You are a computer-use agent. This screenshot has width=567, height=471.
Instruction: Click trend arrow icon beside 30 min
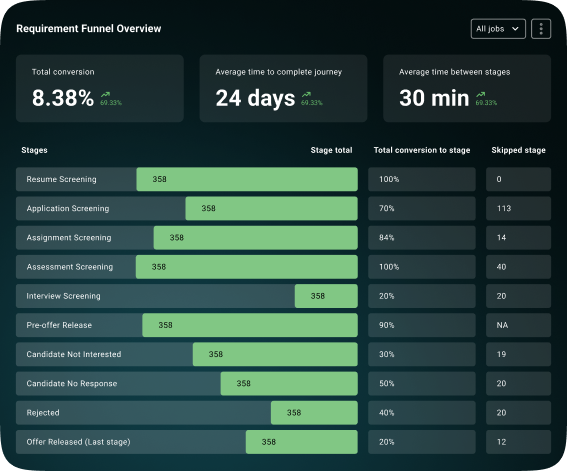[481, 94]
